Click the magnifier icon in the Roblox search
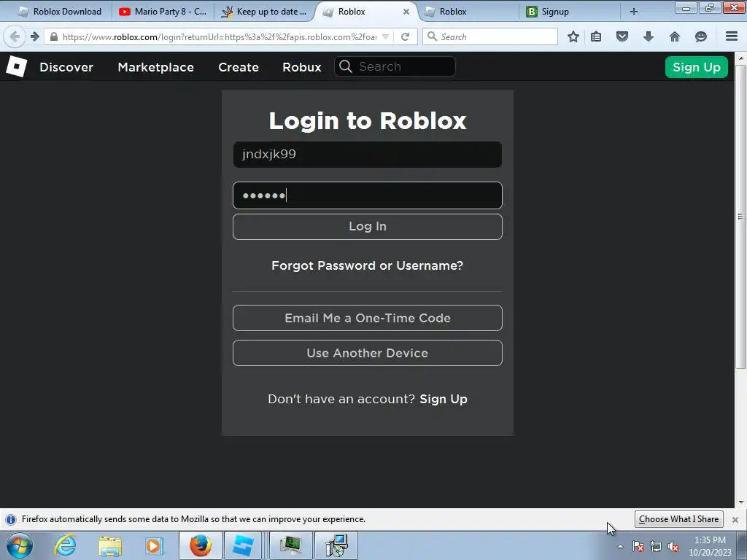The height and width of the screenshot is (560, 747). pyautogui.click(x=346, y=66)
